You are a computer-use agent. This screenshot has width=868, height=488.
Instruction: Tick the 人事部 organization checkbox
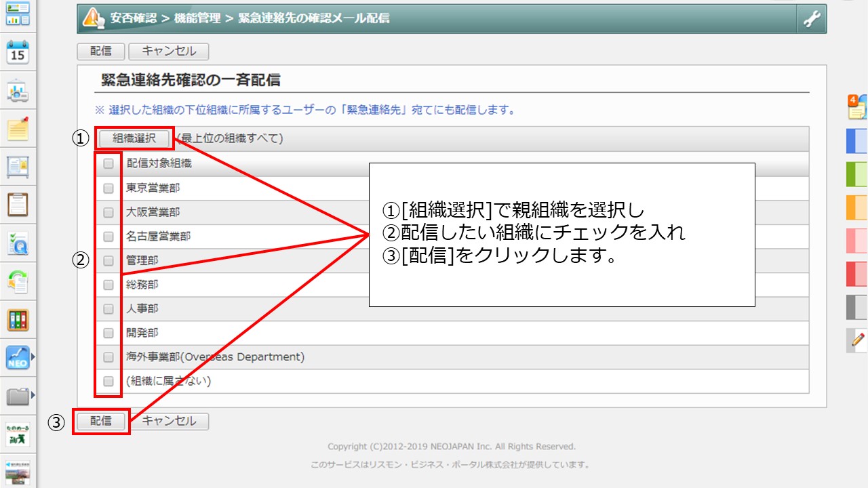108,309
